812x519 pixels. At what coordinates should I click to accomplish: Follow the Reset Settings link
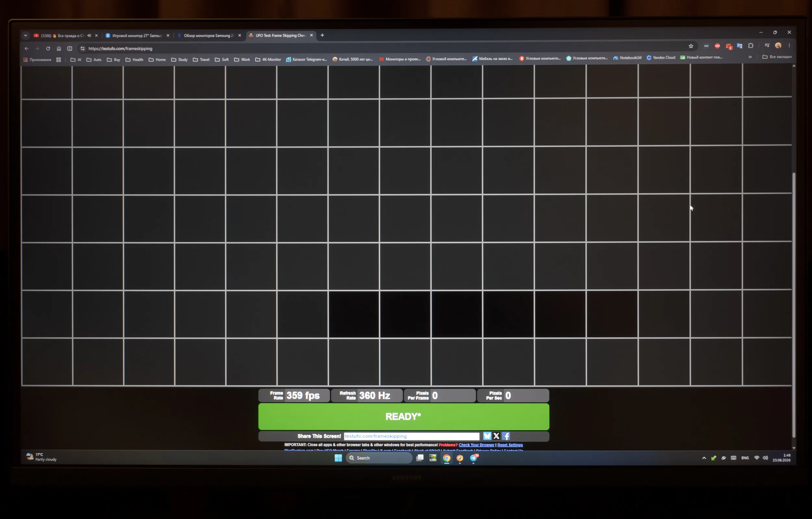510,445
